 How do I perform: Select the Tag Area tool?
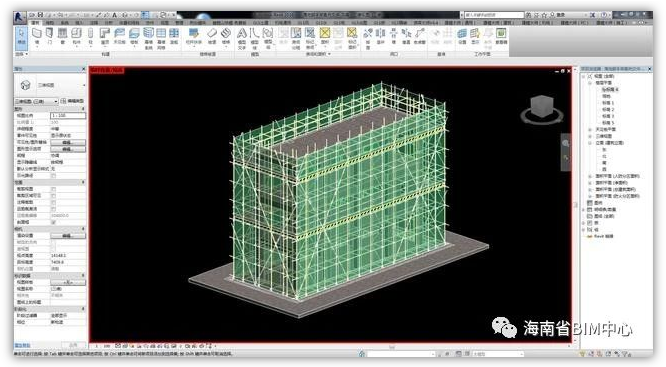[x=352, y=38]
